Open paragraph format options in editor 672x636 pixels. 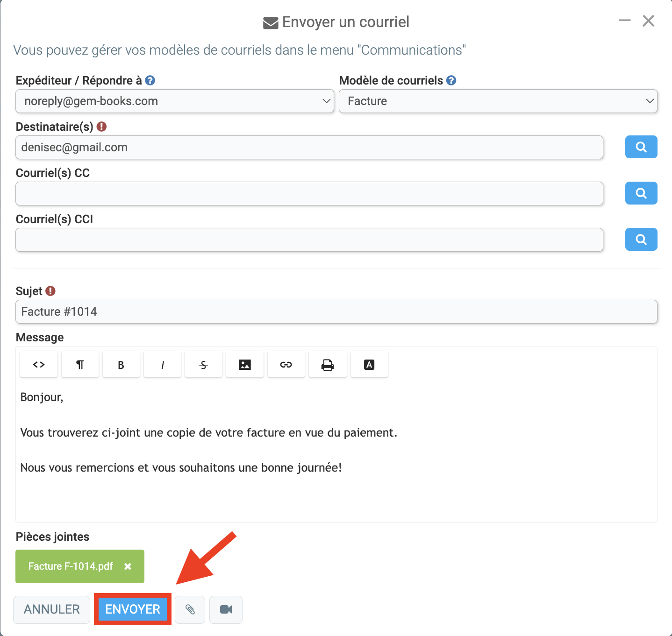(80, 364)
